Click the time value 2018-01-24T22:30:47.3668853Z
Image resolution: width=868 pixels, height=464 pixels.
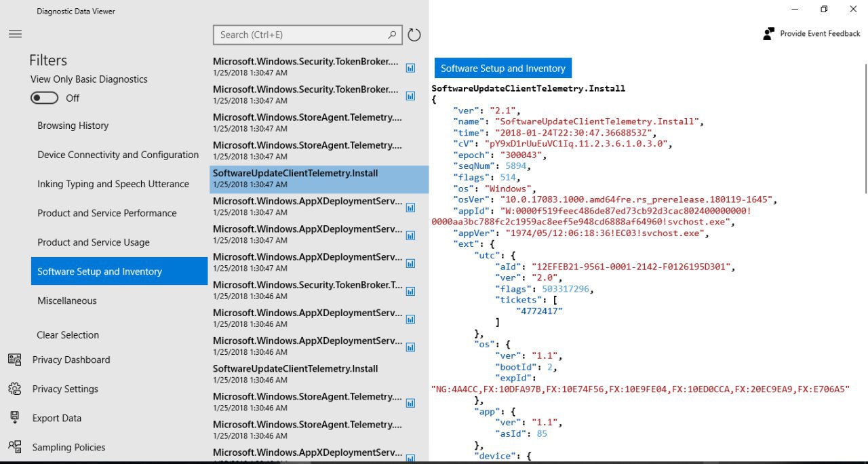pos(574,132)
